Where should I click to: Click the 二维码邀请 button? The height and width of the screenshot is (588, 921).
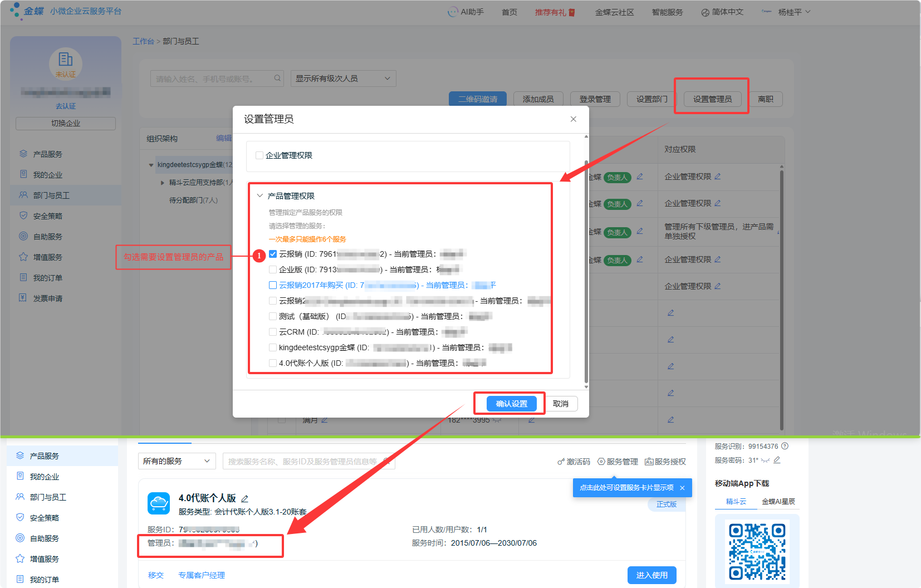tap(478, 99)
